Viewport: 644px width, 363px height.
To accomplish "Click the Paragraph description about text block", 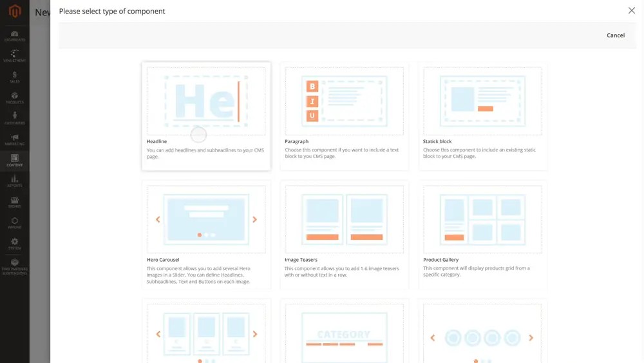I will 342,153.
